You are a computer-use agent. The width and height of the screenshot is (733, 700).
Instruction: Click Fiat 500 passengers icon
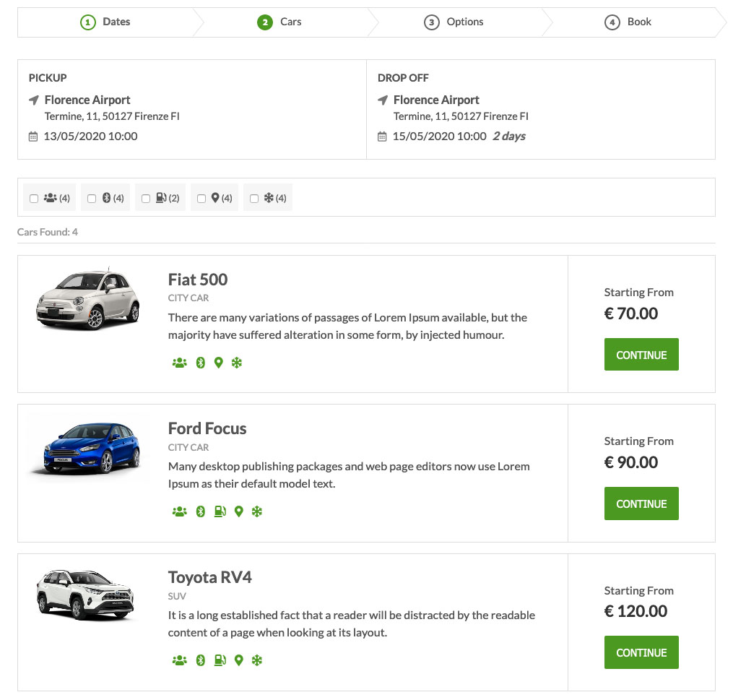point(180,363)
